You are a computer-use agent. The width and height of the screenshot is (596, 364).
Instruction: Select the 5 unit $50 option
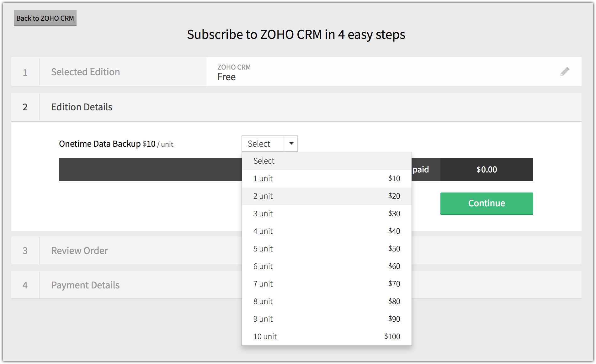coord(327,249)
